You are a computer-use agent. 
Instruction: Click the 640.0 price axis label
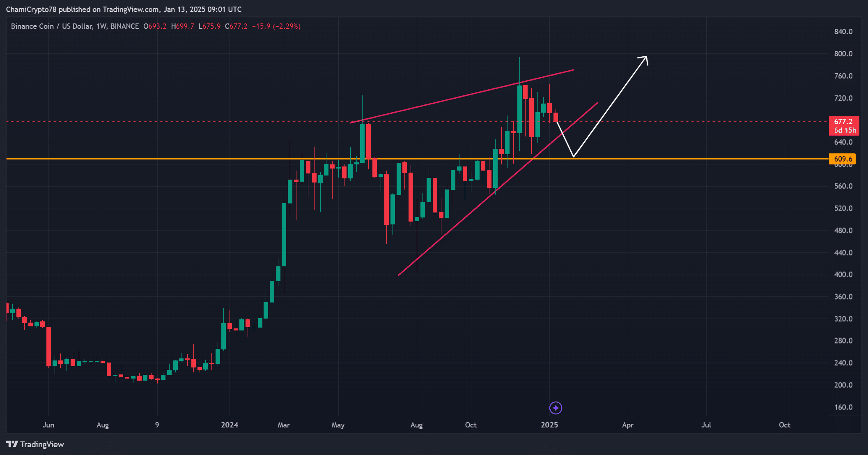[843, 142]
